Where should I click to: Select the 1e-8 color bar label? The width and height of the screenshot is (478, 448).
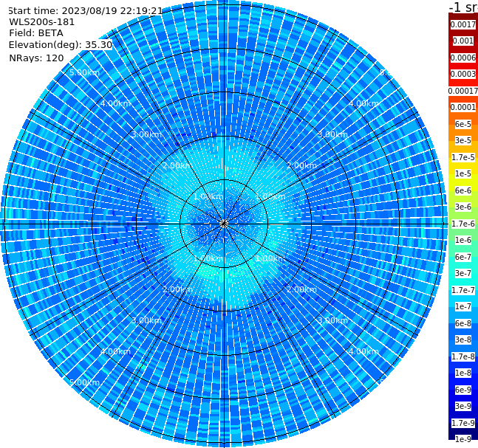(x=463, y=373)
